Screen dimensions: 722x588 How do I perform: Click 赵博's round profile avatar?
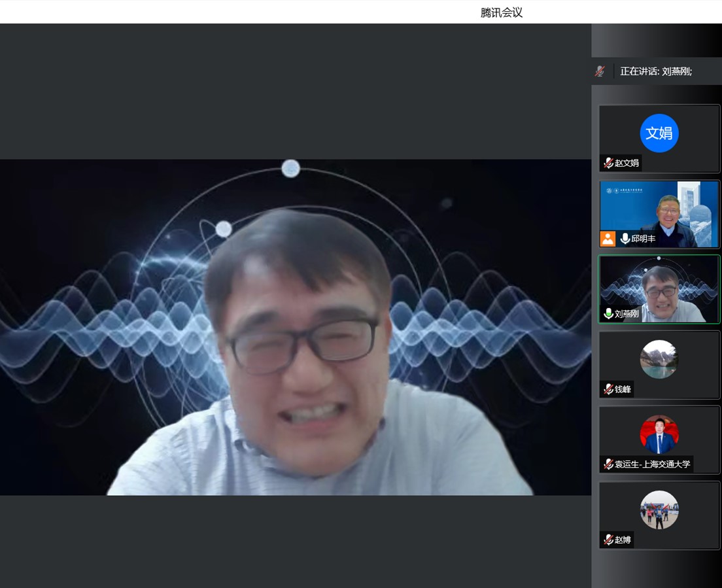click(x=659, y=510)
